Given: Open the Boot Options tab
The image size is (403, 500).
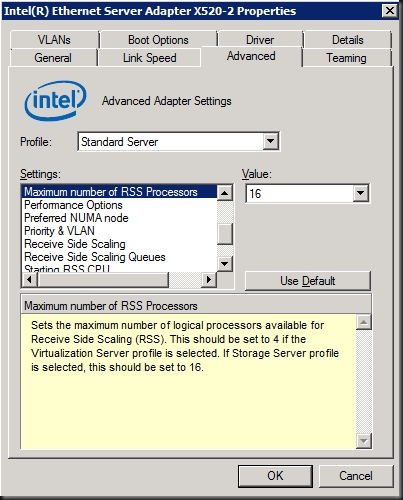Looking at the screenshot, I should pos(158,40).
